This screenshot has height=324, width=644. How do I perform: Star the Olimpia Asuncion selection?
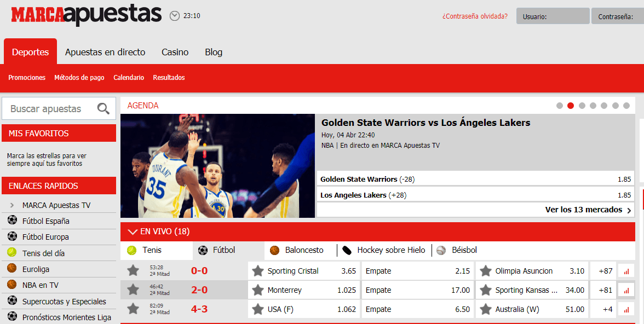point(486,271)
